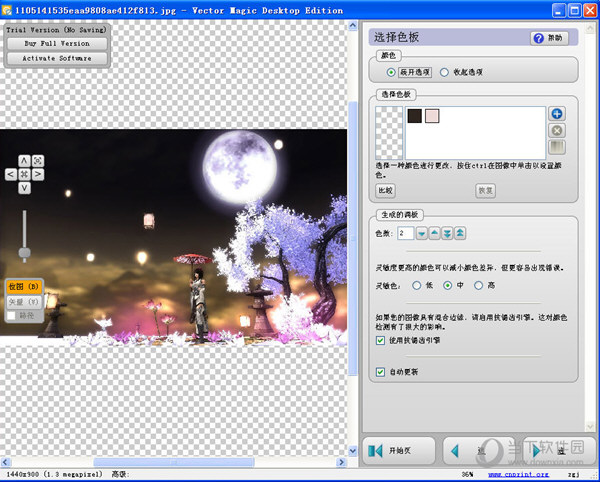Switch to vector view (V)

tap(24, 302)
